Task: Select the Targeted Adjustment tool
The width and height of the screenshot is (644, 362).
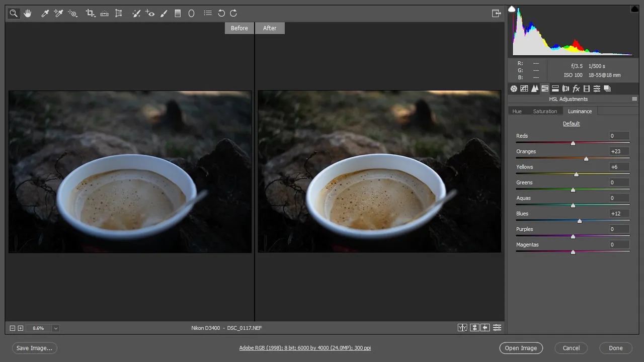Action: (73, 14)
